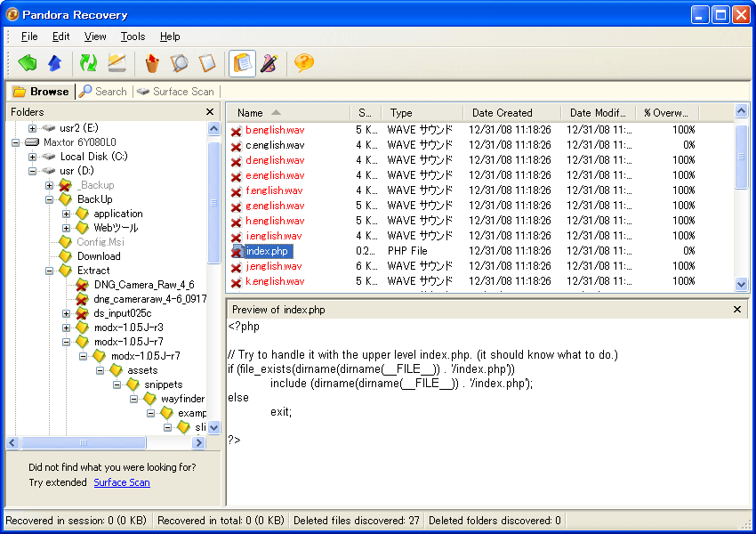Select the snippets folder in tree
The width and height of the screenshot is (756, 534).
164,384
